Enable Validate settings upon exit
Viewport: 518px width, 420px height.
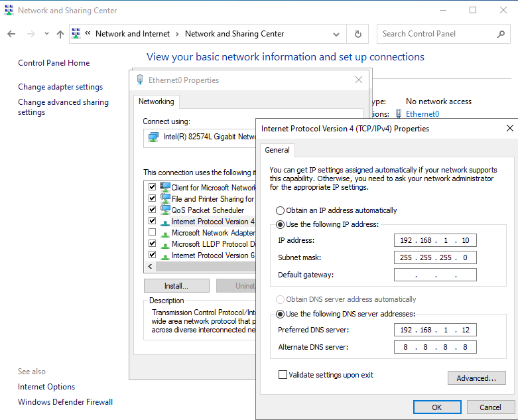(283, 375)
